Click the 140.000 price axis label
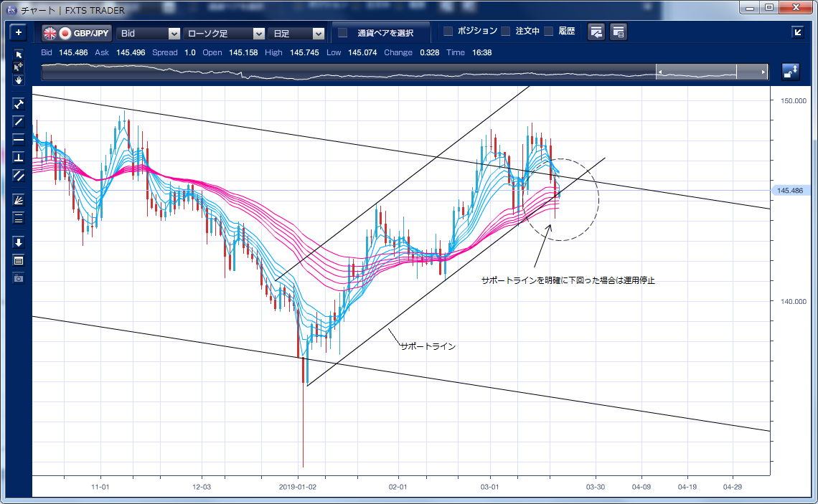818x504 pixels. coord(794,301)
